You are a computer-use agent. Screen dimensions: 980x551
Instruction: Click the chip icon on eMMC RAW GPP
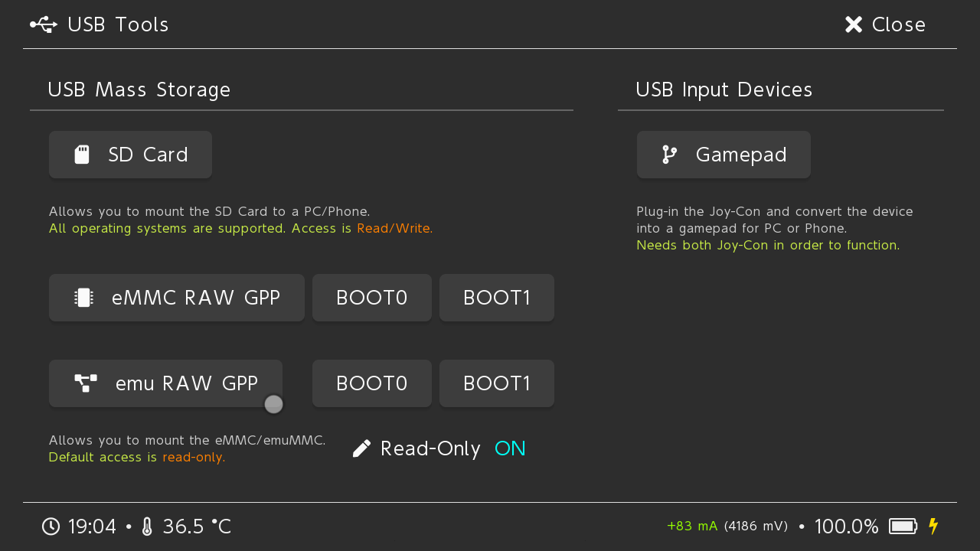coord(84,298)
